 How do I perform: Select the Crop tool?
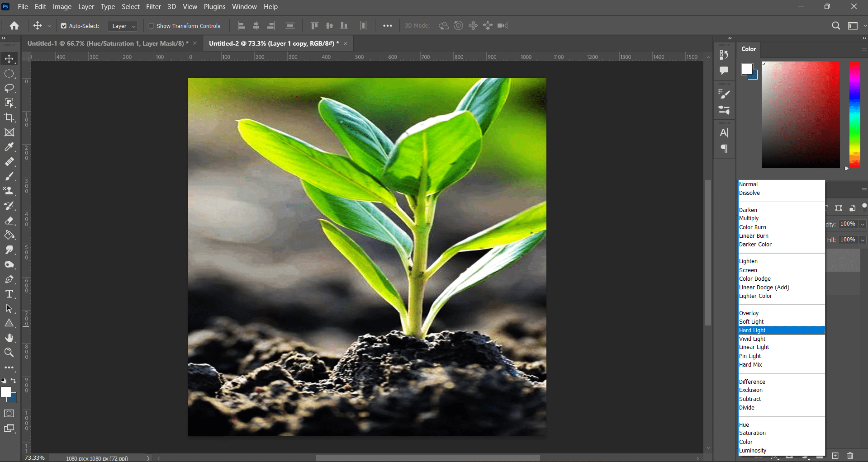9,118
